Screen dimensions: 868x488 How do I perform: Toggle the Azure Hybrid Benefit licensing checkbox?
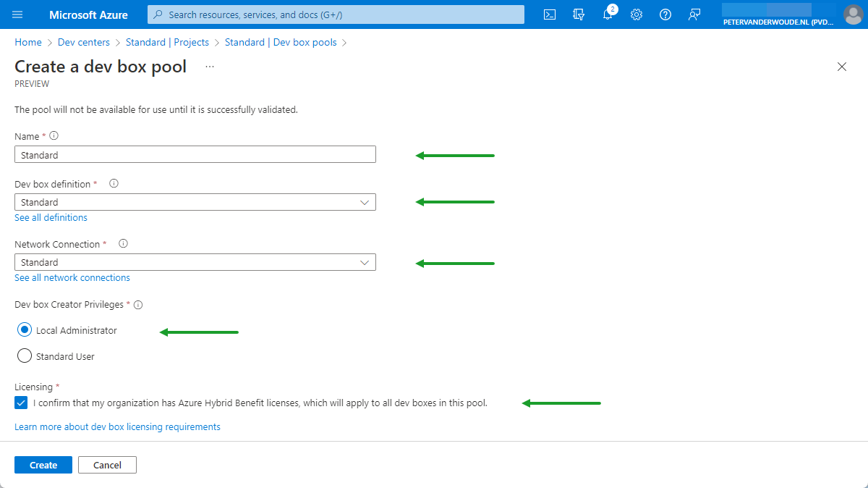point(21,403)
